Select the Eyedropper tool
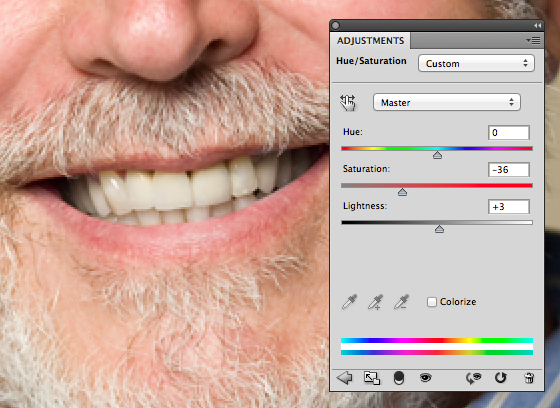 tap(349, 302)
